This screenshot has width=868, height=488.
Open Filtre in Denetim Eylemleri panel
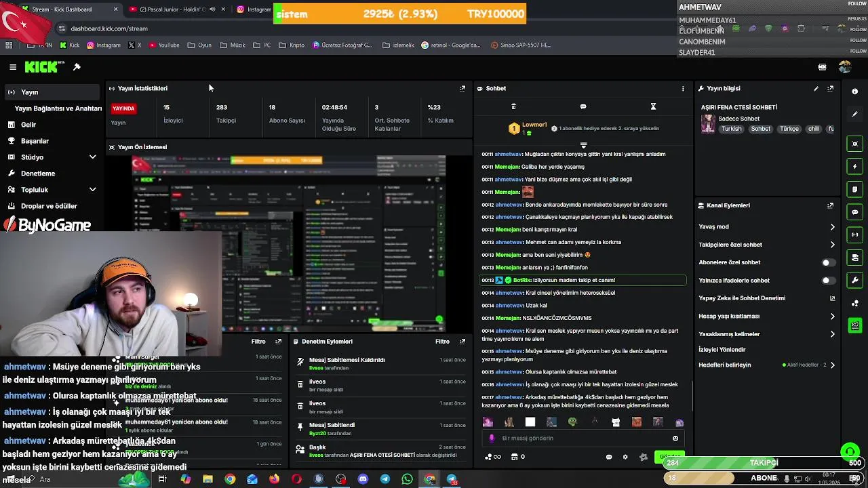[442, 342]
